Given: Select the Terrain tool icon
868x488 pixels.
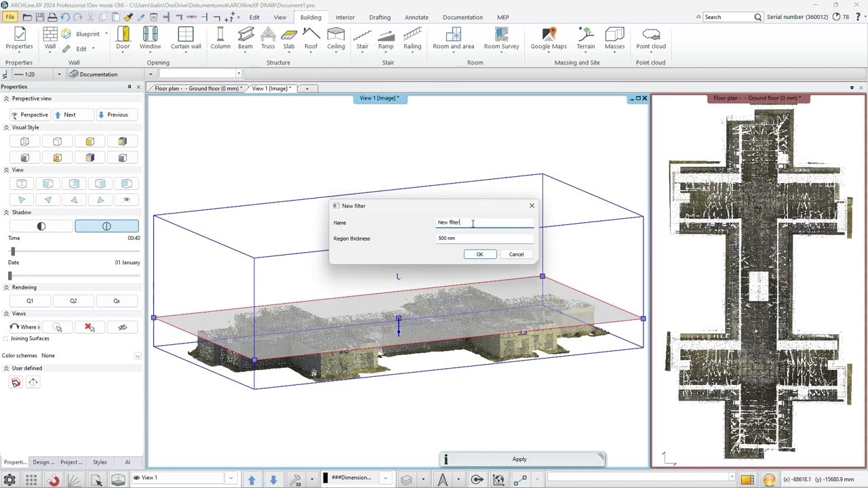Looking at the screenshot, I should 586,38.
